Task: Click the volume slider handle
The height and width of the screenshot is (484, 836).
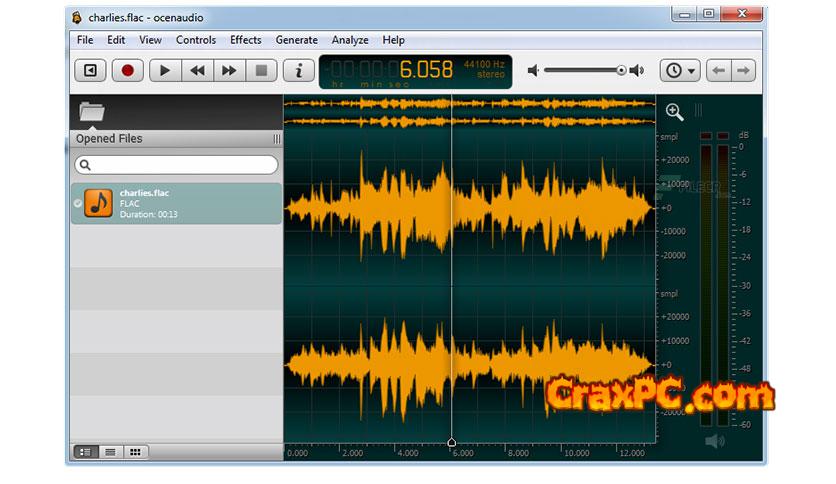Action: point(621,70)
